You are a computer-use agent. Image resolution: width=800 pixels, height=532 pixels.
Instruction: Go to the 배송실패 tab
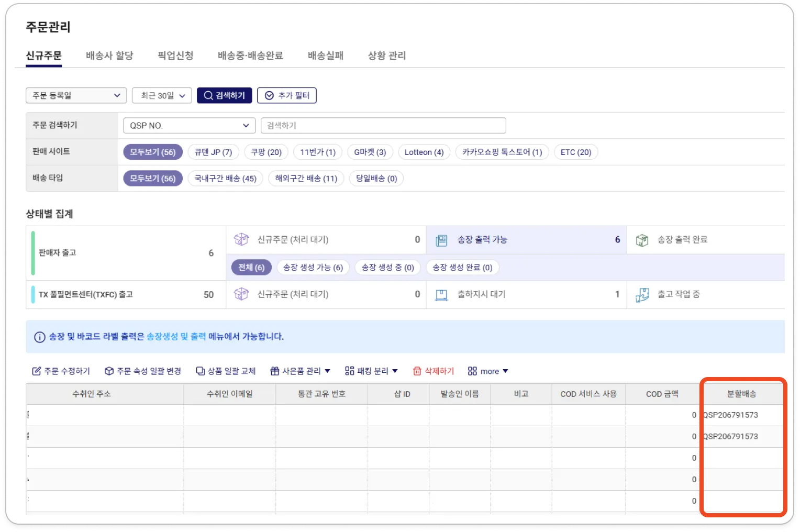[326, 56]
